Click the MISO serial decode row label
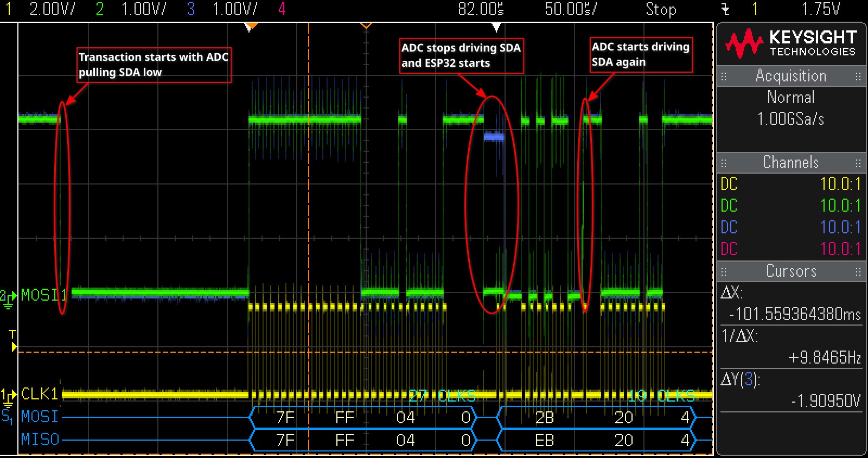The image size is (868, 458). tap(40, 439)
